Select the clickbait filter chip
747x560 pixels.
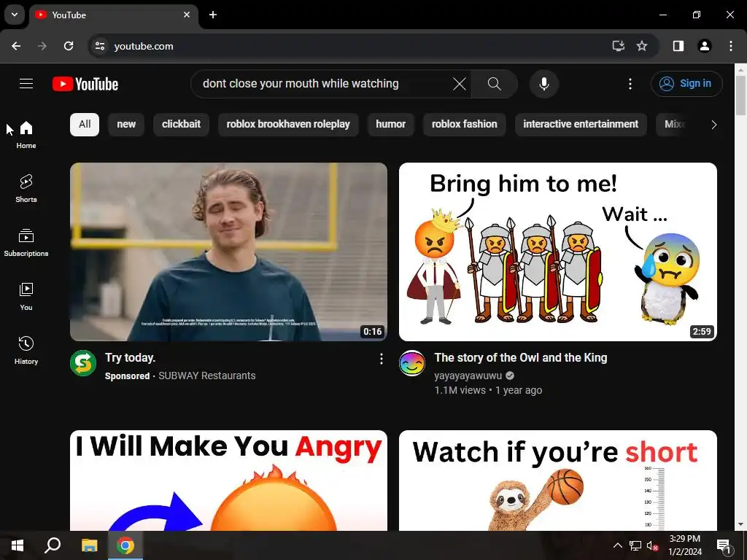181,124
